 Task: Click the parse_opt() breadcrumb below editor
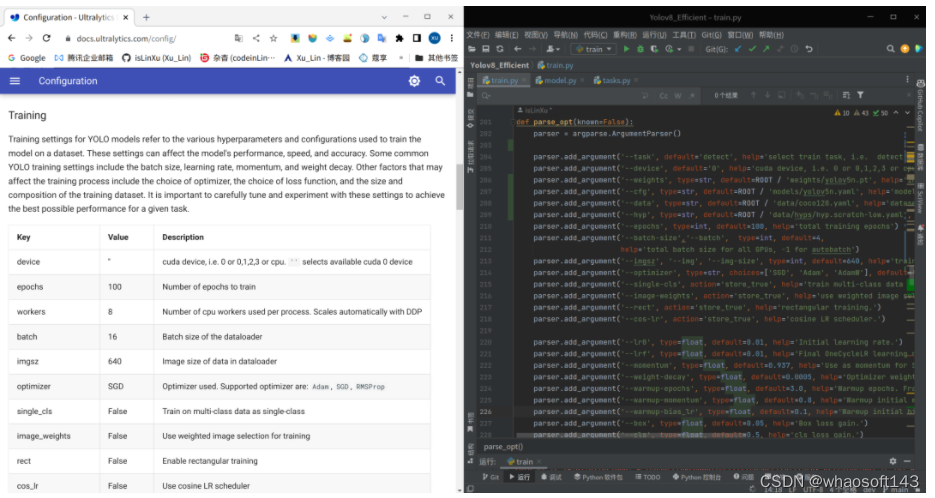point(503,446)
